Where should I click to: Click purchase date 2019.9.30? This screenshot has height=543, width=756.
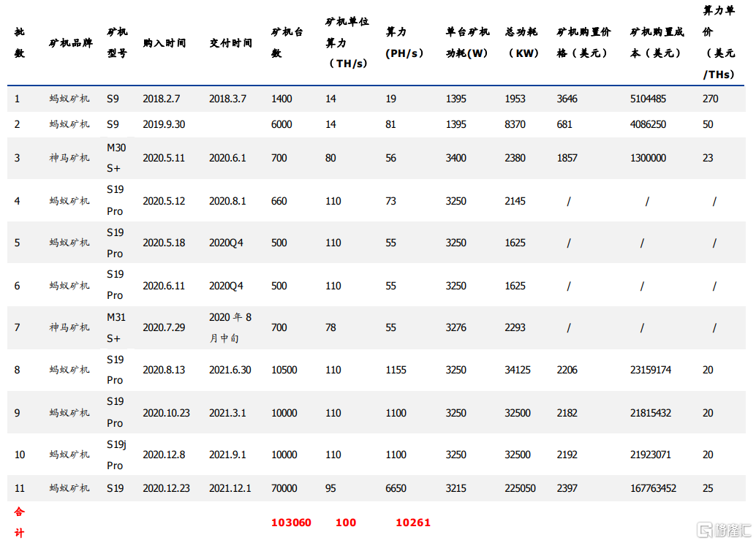(164, 124)
